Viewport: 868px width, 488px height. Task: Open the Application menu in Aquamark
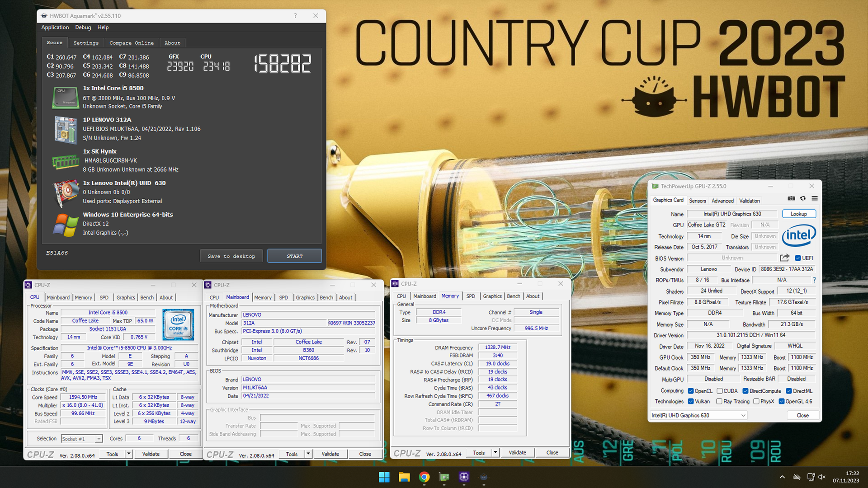pyautogui.click(x=55, y=28)
